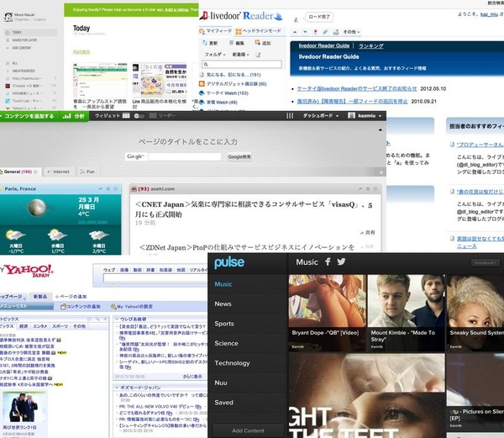Screen dimensions: 504x438
Task: Select the Sports category in Pulse
Action: pyautogui.click(x=224, y=323)
